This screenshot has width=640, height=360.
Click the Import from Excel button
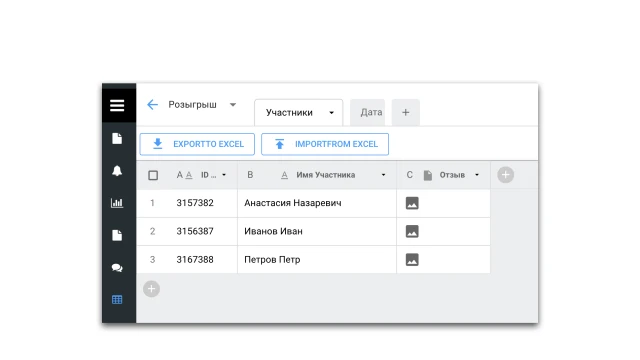click(325, 144)
